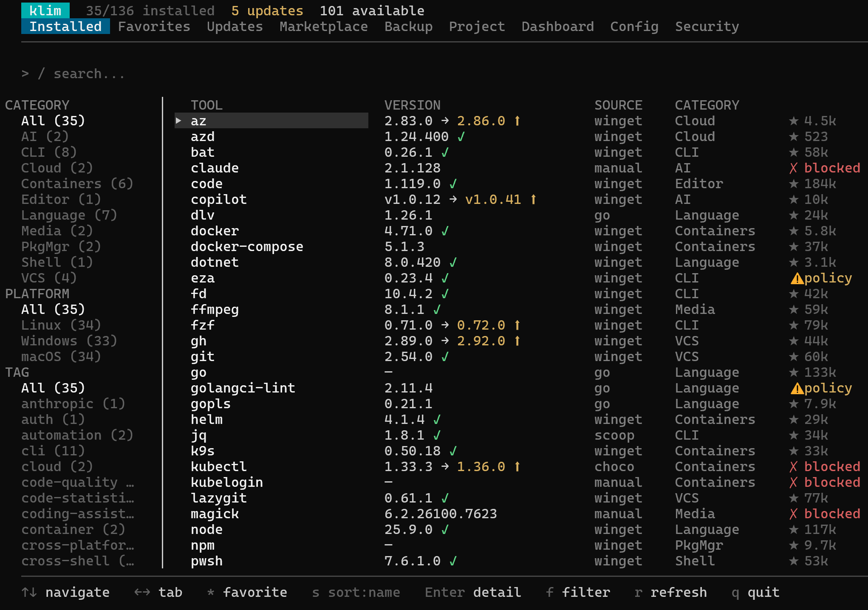
Task: Click the 5 updates indicator in header
Action: pyautogui.click(x=267, y=11)
